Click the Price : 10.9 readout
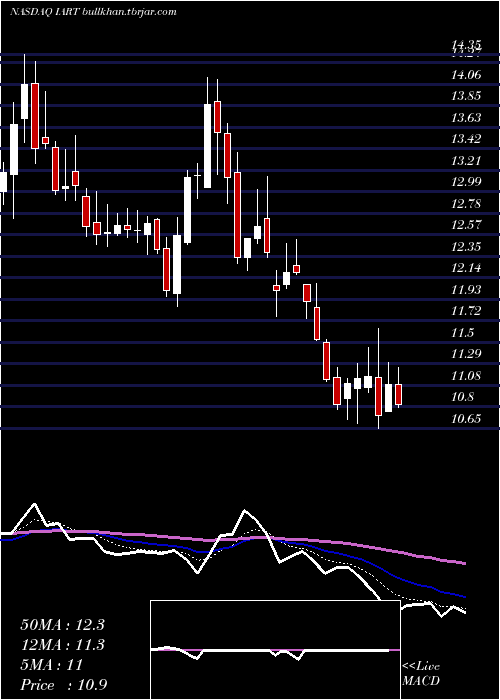500x700 pixels. click(63, 685)
